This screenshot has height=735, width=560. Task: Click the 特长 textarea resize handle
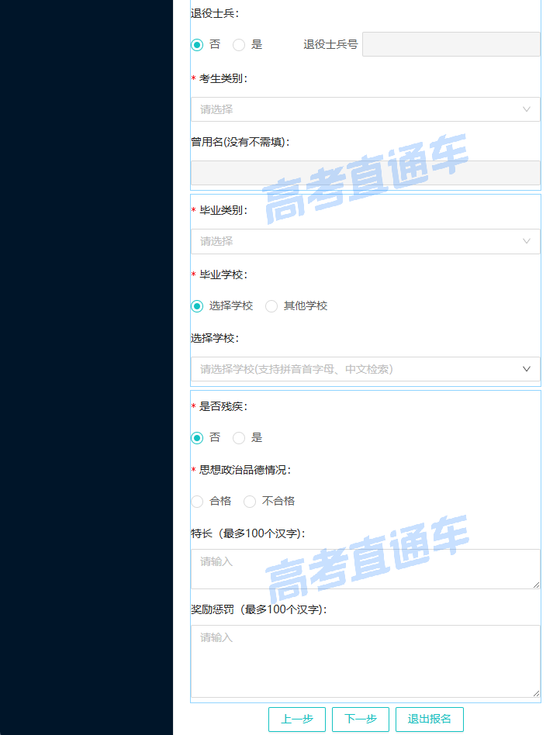[537, 585]
